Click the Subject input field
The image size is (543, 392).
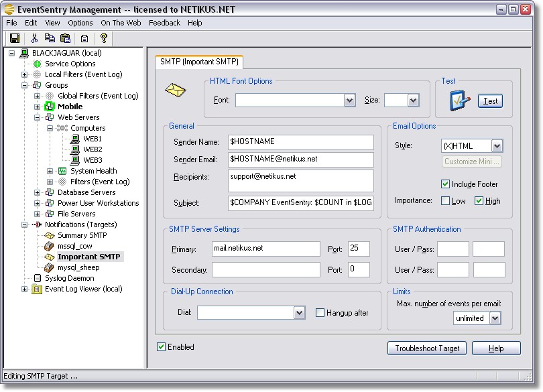pos(300,203)
